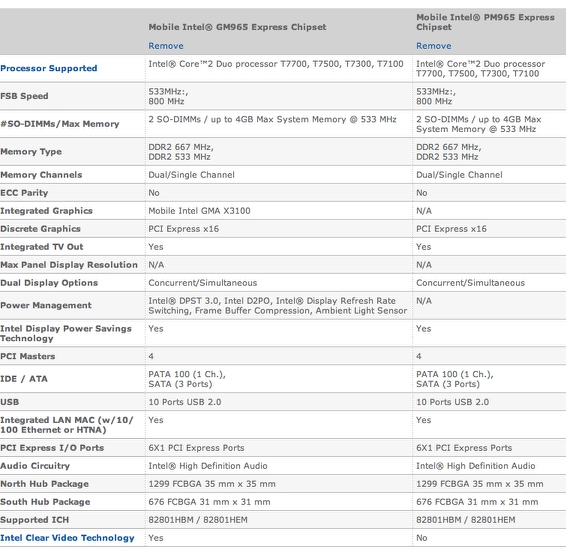Click GM965 'Mobile Intel GMA X3100' graphics value
The width and height of the screenshot is (566, 553).
199,211
